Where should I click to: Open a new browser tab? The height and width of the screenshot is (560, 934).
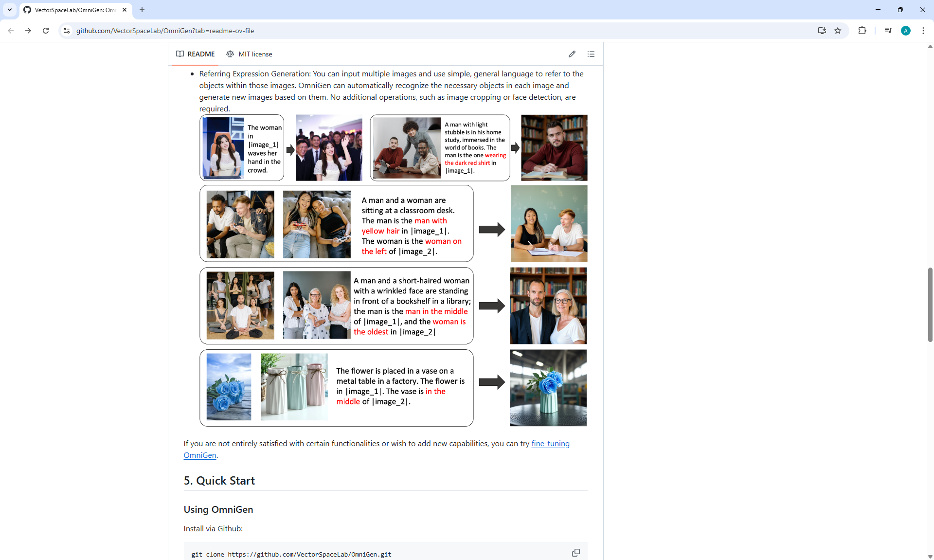pos(142,10)
